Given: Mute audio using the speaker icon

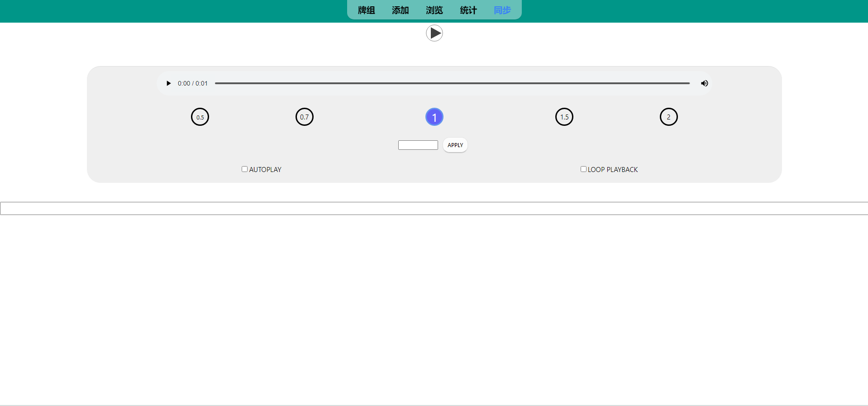Looking at the screenshot, I should pyautogui.click(x=704, y=83).
